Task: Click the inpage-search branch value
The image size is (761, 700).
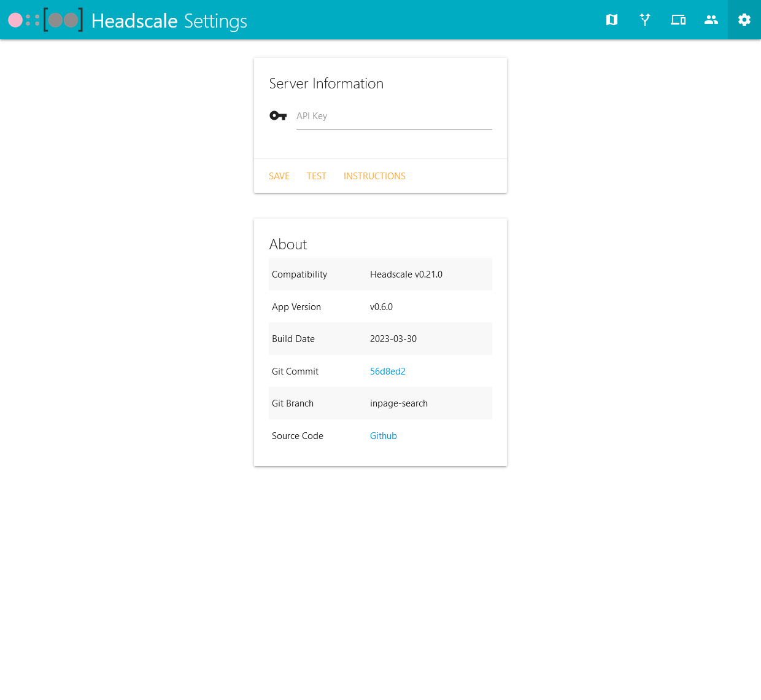Action: click(399, 403)
